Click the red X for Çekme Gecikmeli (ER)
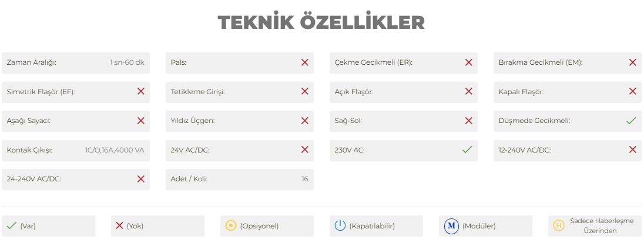 [x=469, y=62]
